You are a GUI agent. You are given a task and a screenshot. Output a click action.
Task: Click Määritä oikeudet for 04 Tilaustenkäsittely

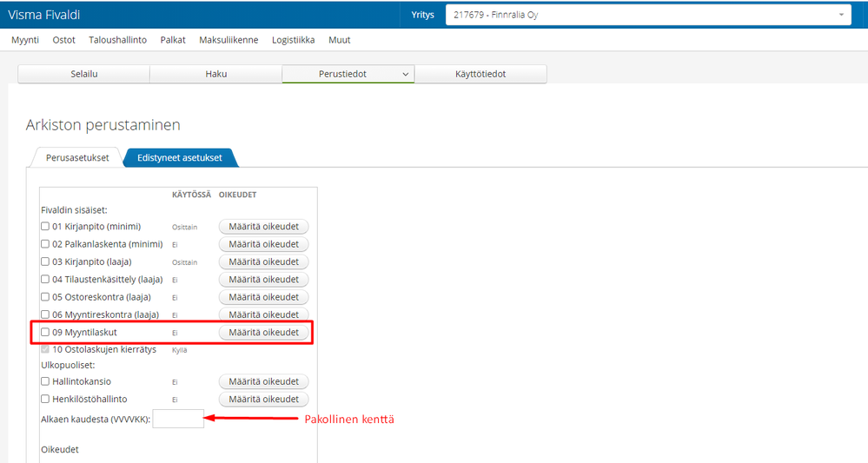(263, 280)
